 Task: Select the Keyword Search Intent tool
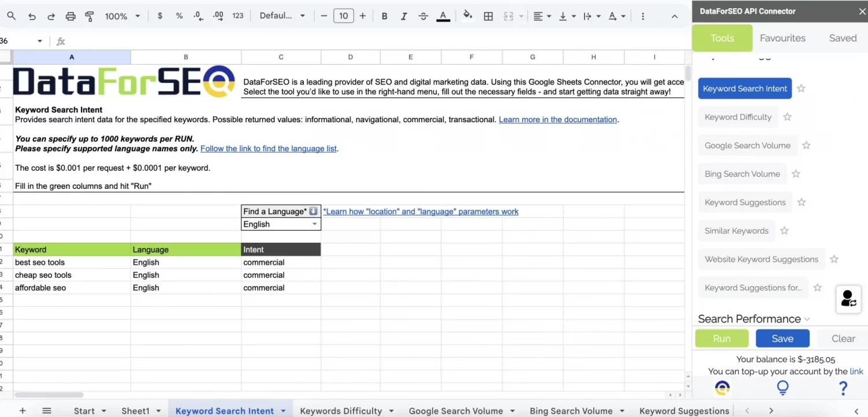(x=745, y=89)
